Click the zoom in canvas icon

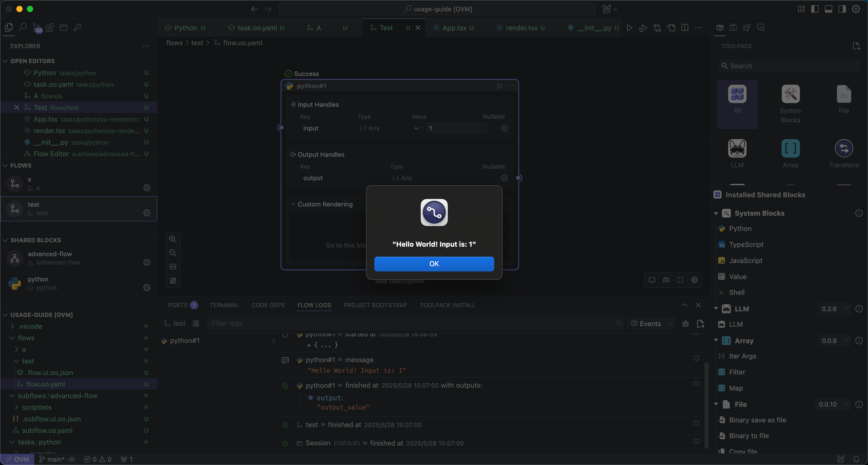pos(173,239)
